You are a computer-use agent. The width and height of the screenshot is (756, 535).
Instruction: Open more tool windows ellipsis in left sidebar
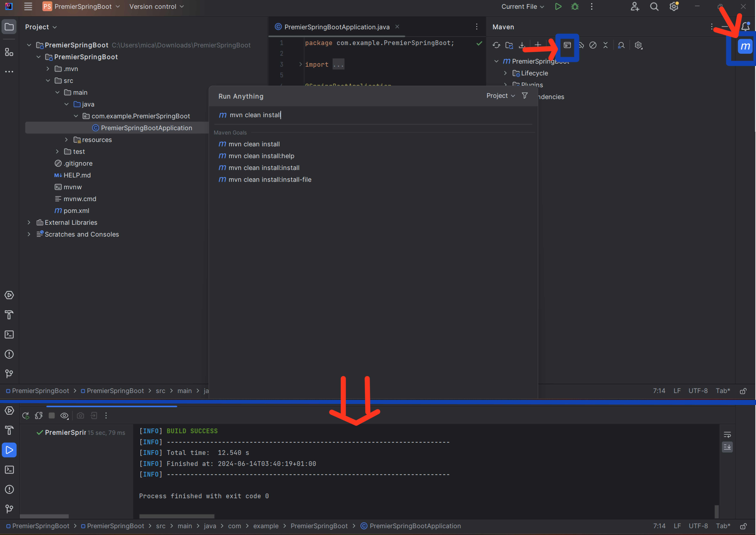coord(9,71)
